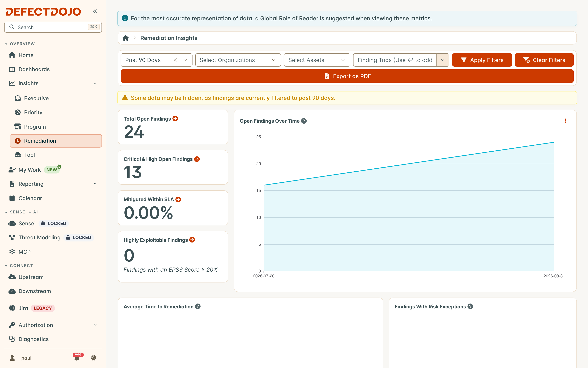Open chart options three-dot menu
This screenshot has height=368, width=588.
(x=565, y=121)
